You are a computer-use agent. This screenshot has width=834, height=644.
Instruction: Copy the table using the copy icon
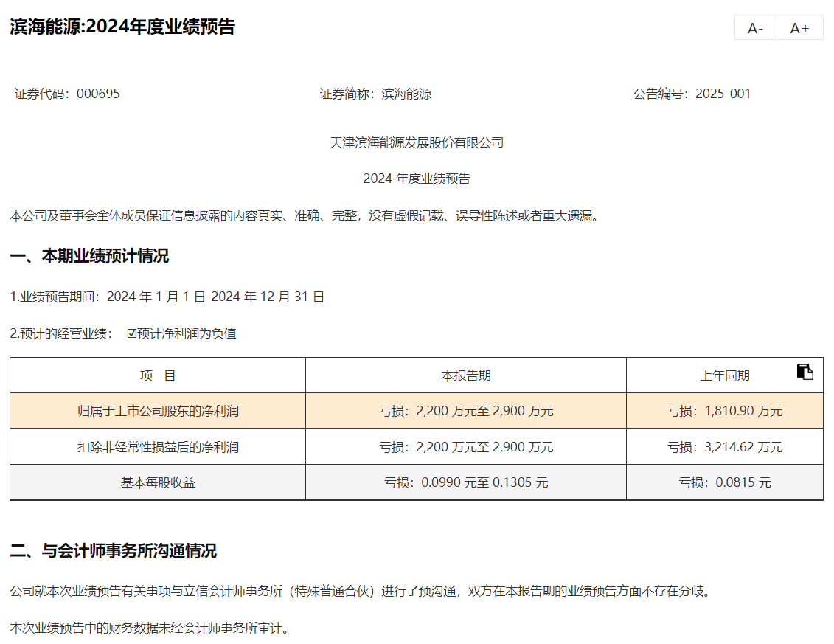(805, 372)
